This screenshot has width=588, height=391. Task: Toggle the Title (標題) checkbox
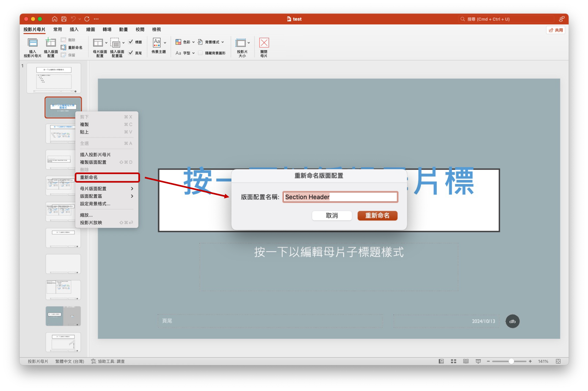pos(131,42)
